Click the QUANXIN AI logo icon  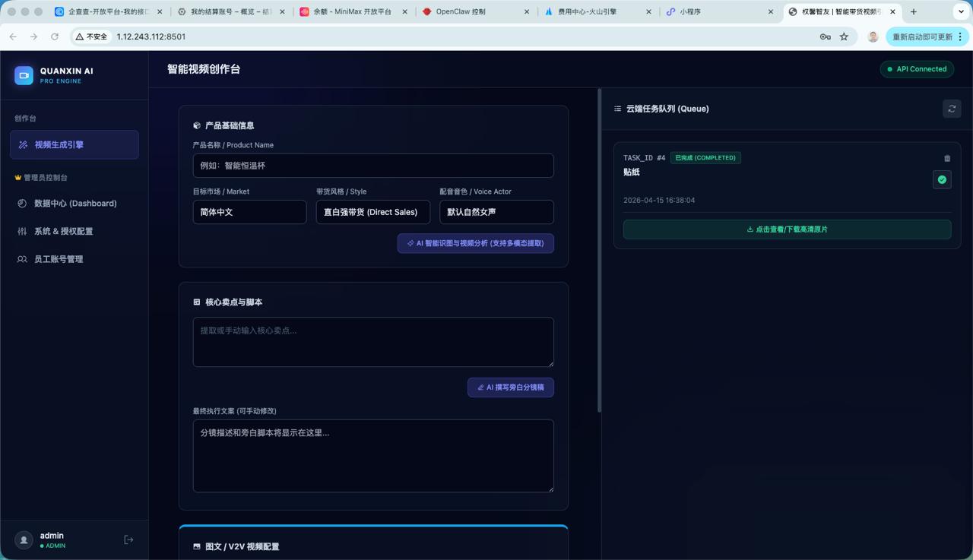point(23,75)
